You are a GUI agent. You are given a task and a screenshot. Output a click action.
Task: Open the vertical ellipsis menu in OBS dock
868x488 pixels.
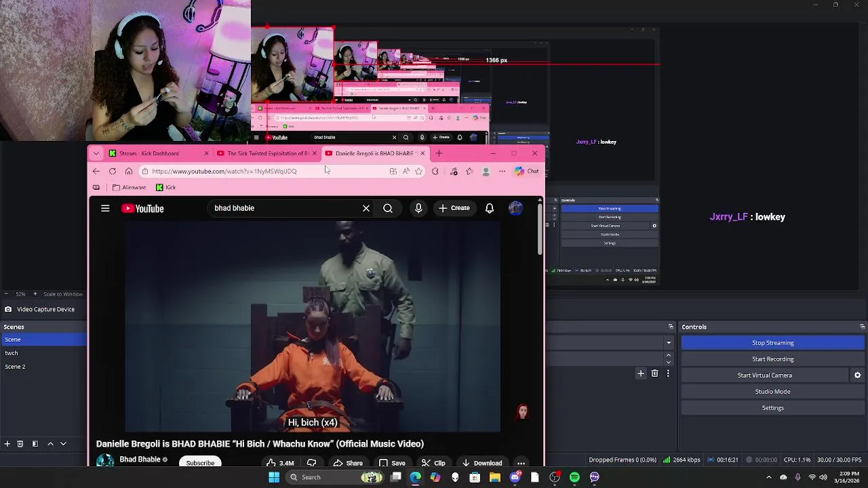point(668,373)
